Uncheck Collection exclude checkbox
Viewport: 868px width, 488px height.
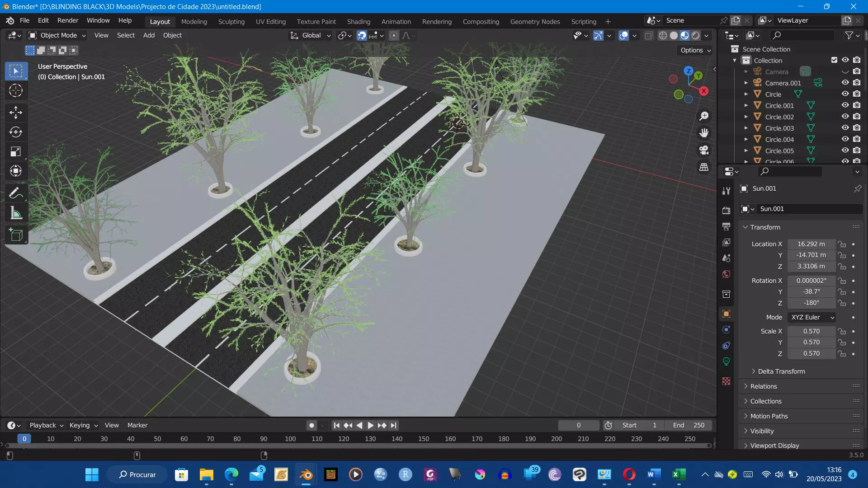(834, 60)
